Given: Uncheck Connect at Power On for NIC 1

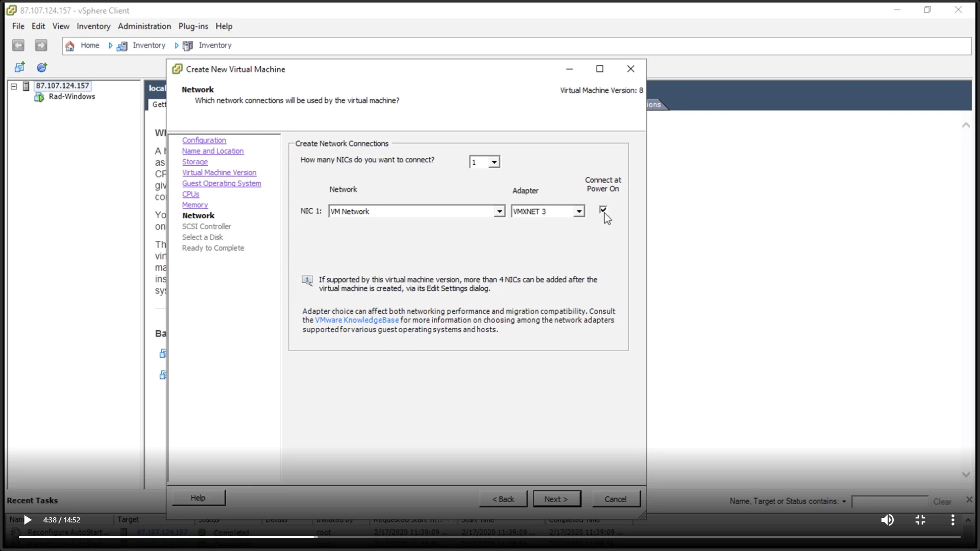Looking at the screenshot, I should tap(603, 210).
